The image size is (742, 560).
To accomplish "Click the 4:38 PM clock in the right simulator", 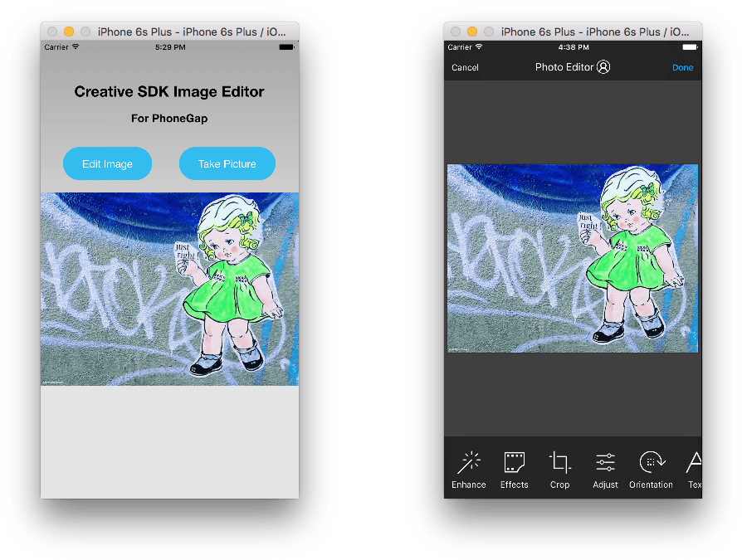I will [574, 47].
